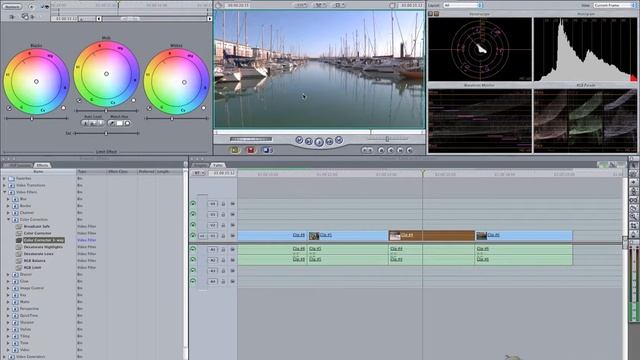The height and width of the screenshot is (360, 640).
Task: Reset the Blacks color wheel
Action: 63,108
